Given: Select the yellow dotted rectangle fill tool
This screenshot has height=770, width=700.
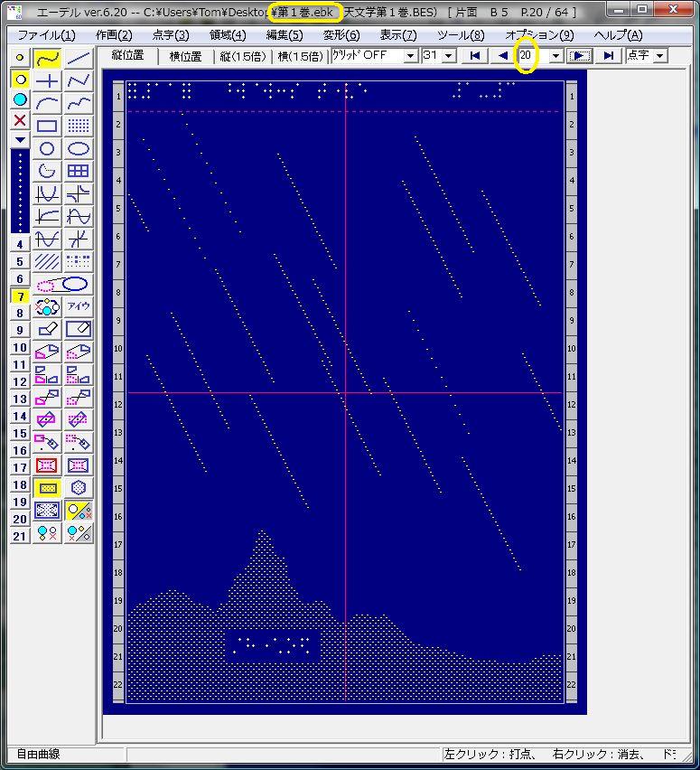Looking at the screenshot, I should 47,488.
